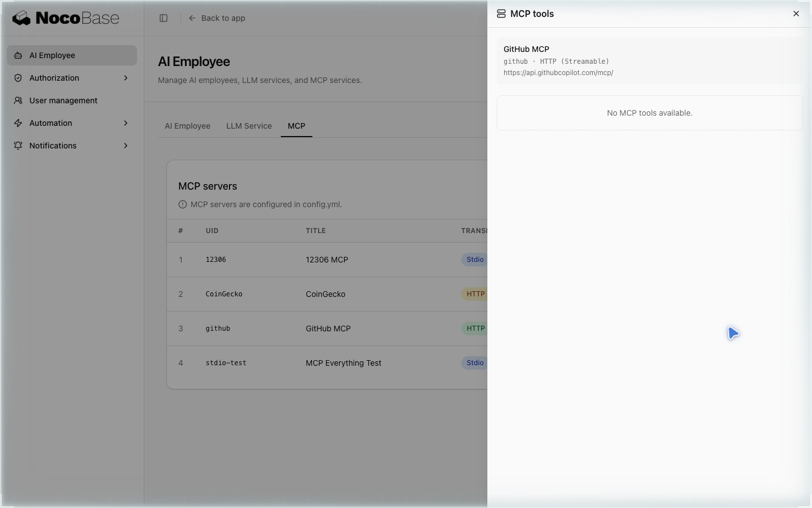Click the back arrow icon
The width and height of the screenshot is (812, 508).
[192, 18]
